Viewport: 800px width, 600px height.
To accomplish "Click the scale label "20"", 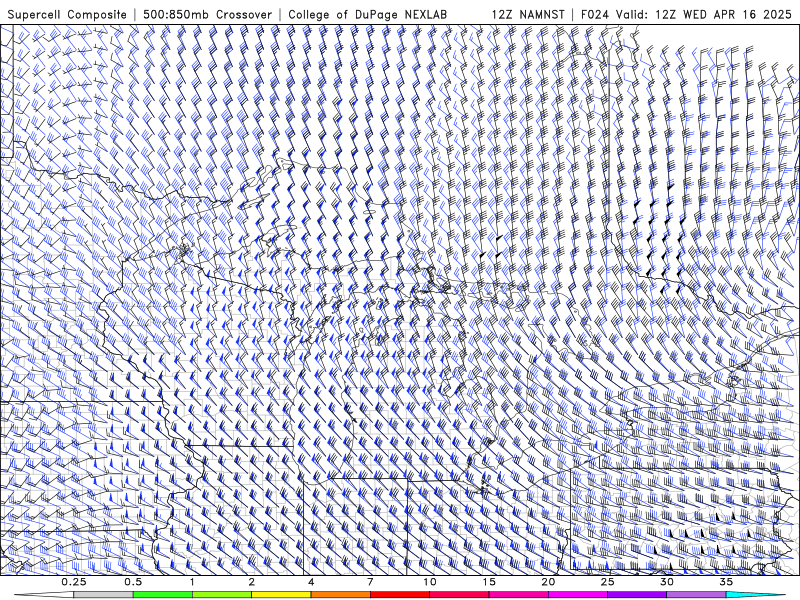I will point(548,582).
